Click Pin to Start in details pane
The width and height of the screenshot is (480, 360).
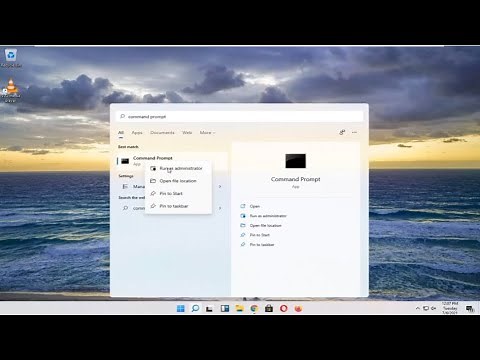point(260,235)
